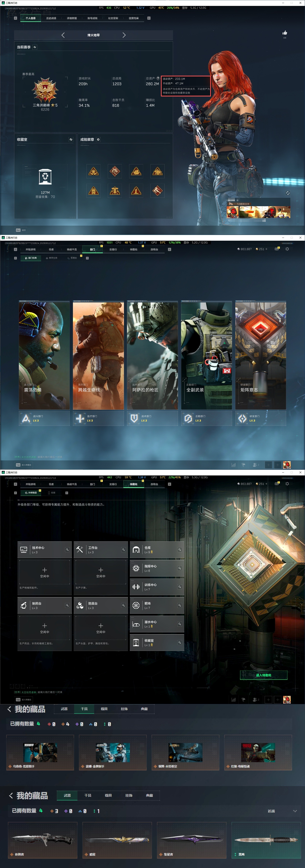Toggle the swap icon beside 当前赛季
The height and width of the screenshot is (868, 305).
click(x=35, y=47)
